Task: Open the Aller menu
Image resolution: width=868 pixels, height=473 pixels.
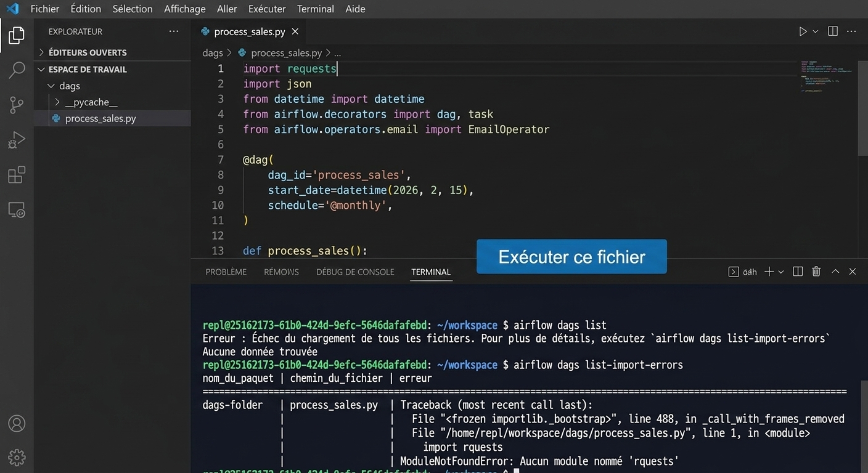Action: coord(227,9)
